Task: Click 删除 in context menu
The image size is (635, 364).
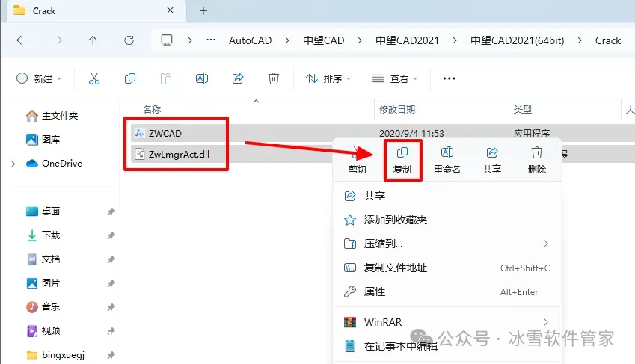Action: (537, 161)
